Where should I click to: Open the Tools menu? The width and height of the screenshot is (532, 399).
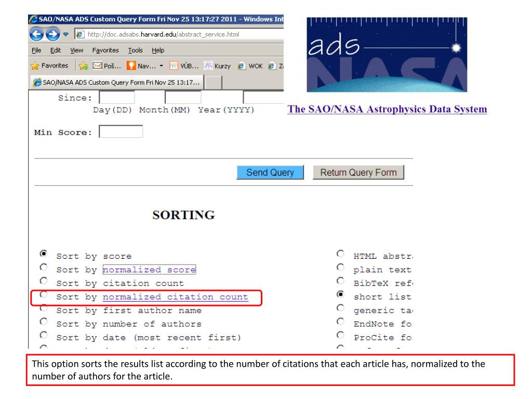(135, 50)
